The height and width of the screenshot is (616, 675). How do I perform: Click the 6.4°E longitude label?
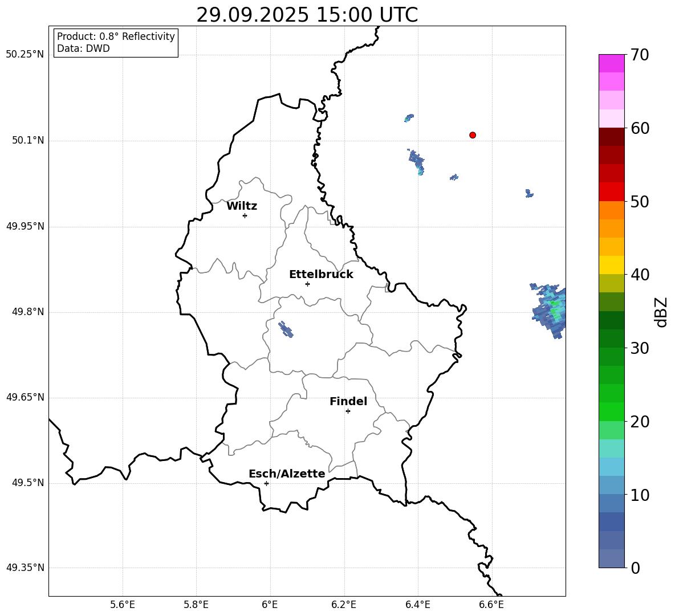point(417,605)
